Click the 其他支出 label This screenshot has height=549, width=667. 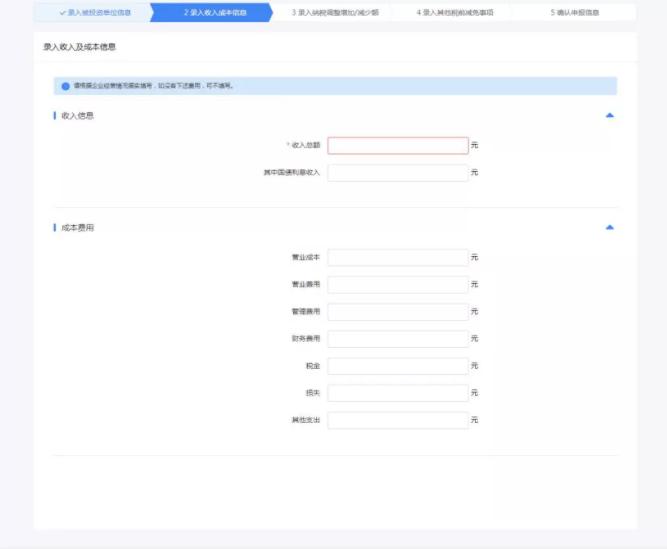(305, 420)
